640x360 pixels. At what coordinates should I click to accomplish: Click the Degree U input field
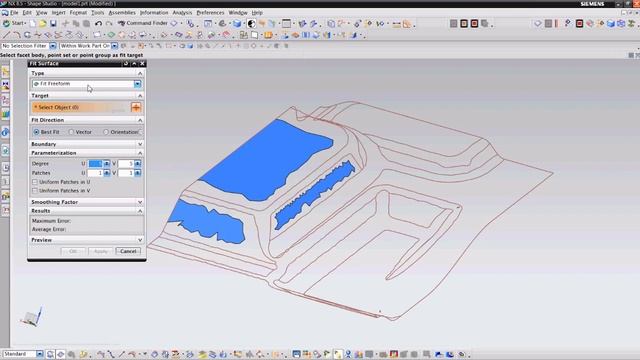pyautogui.click(x=95, y=164)
